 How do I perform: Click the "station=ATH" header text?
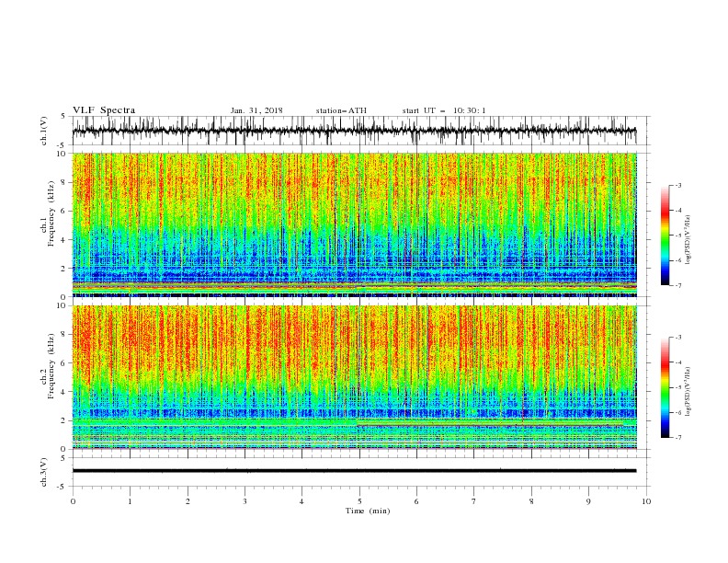[341, 110]
